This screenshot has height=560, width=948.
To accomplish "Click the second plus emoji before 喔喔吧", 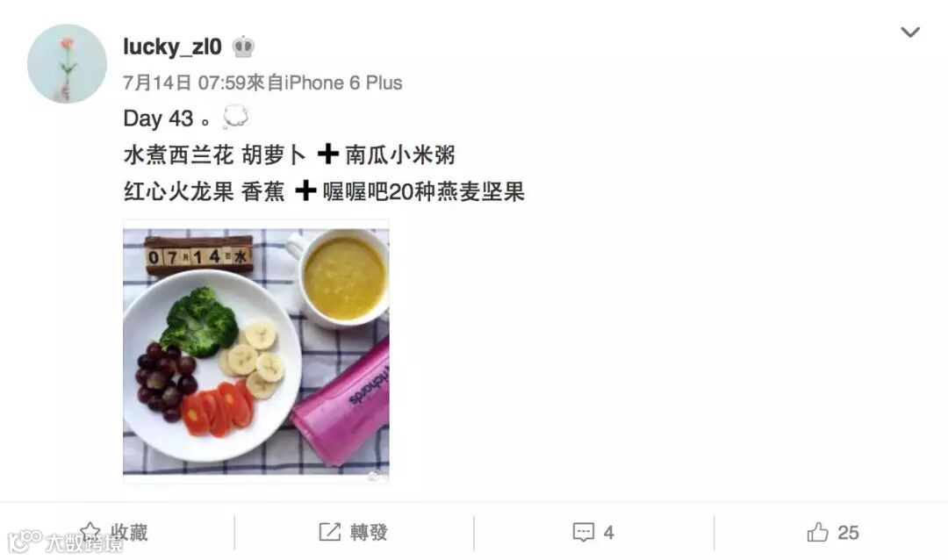I will coord(306,190).
